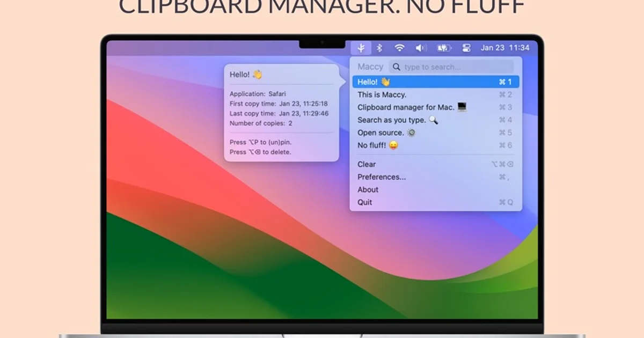The width and height of the screenshot is (644, 338).
Task: Click the magnifying glass in search field
Action: (x=397, y=67)
